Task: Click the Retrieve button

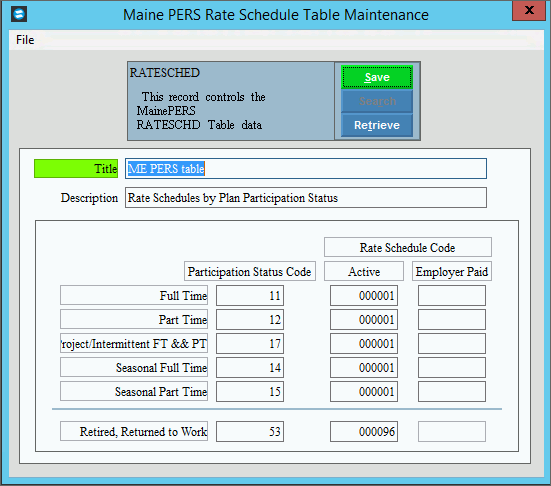Action: click(377, 125)
